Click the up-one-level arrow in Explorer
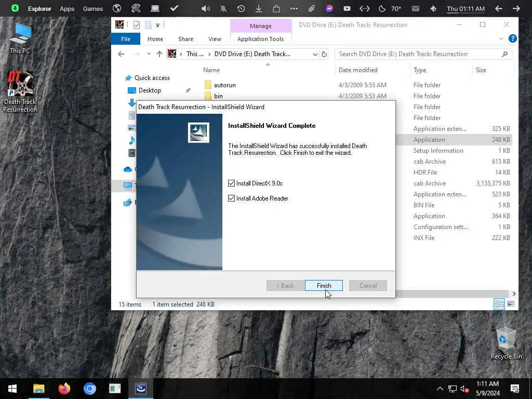This screenshot has height=399, width=532. [159, 54]
